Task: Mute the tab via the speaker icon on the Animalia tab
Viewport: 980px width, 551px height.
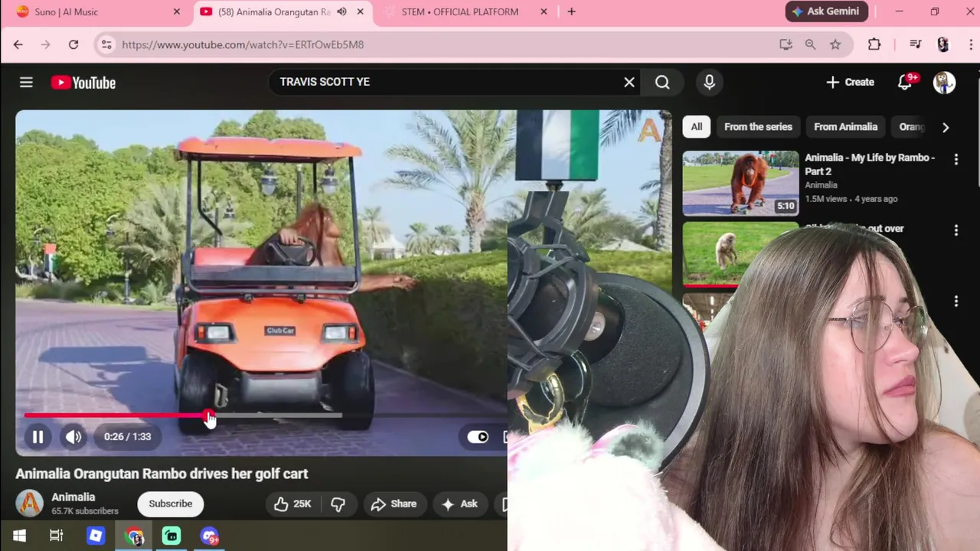Action: coord(341,11)
